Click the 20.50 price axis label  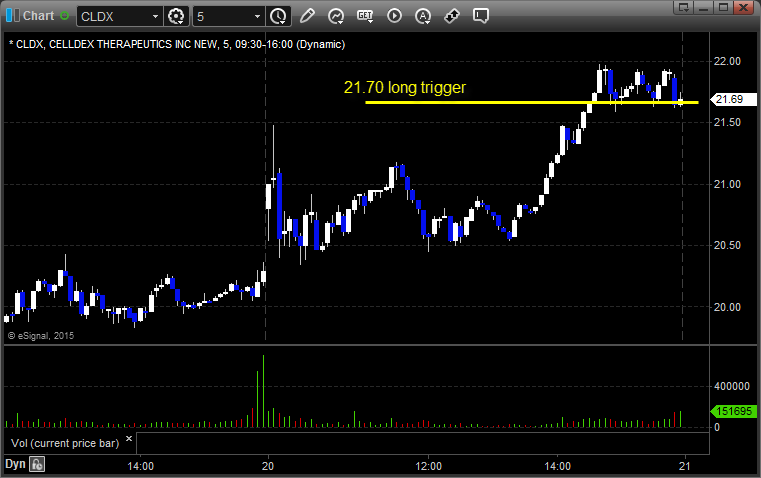(727, 246)
